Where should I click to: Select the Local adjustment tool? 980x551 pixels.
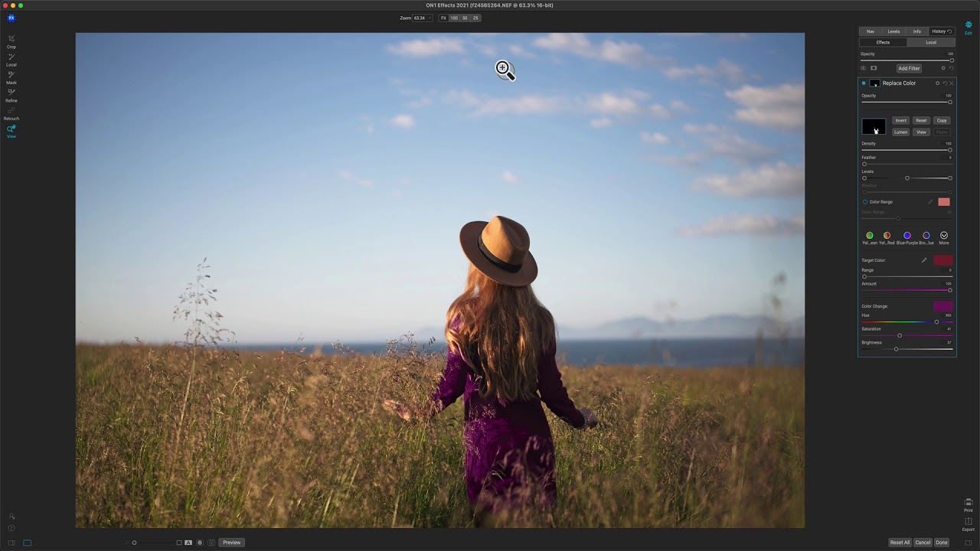pyautogui.click(x=11, y=60)
